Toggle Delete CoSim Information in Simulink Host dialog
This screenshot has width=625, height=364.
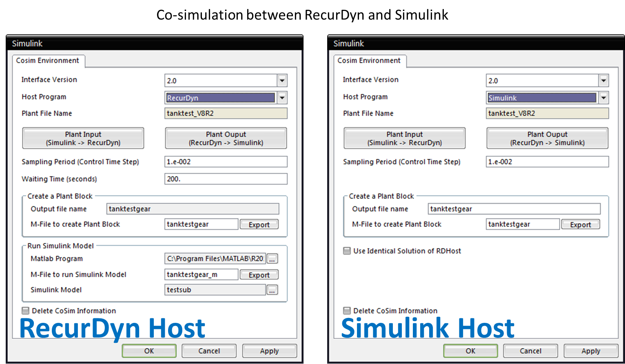[x=347, y=311]
